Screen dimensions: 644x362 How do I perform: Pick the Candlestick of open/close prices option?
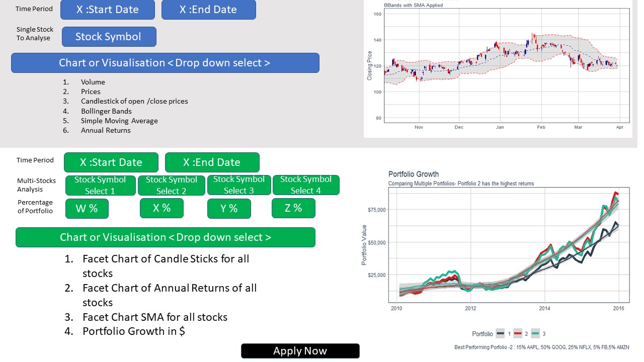click(134, 101)
